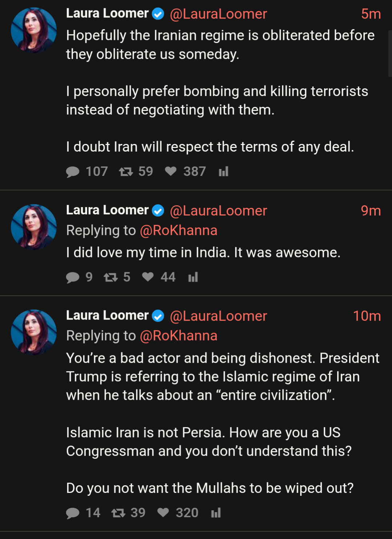Screen dimensions: 392x539
Task: Retweet the 'bad actor' post
Action: tap(118, 513)
